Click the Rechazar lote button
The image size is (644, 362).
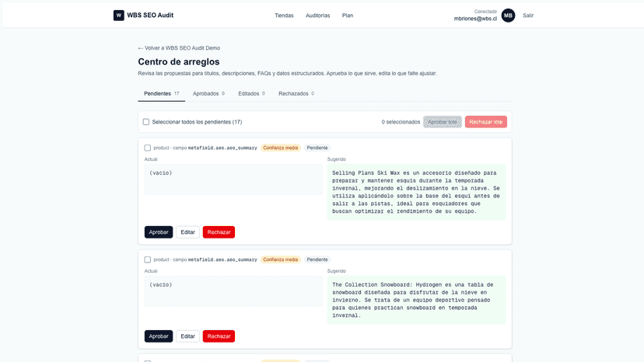click(486, 122)
